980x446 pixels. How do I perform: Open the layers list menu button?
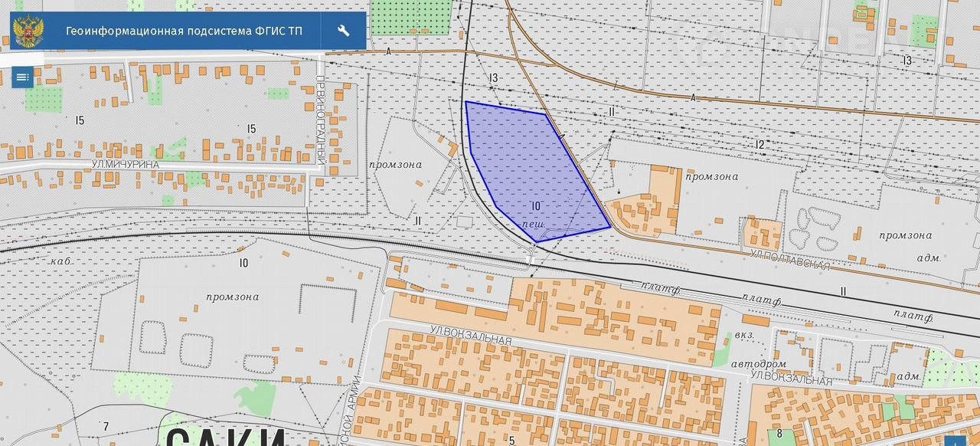(x=22, y=77)
